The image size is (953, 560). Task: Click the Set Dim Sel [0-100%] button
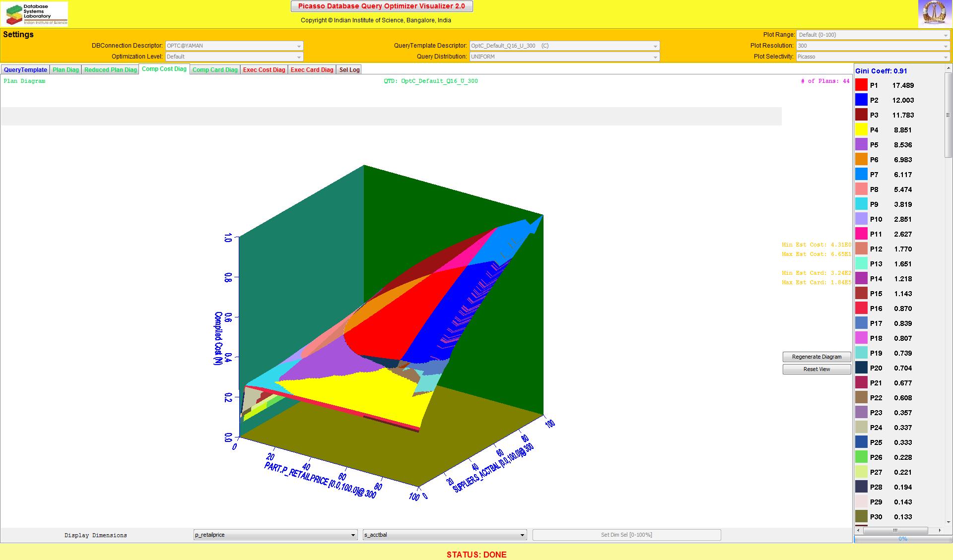click(x=626, y=535)
